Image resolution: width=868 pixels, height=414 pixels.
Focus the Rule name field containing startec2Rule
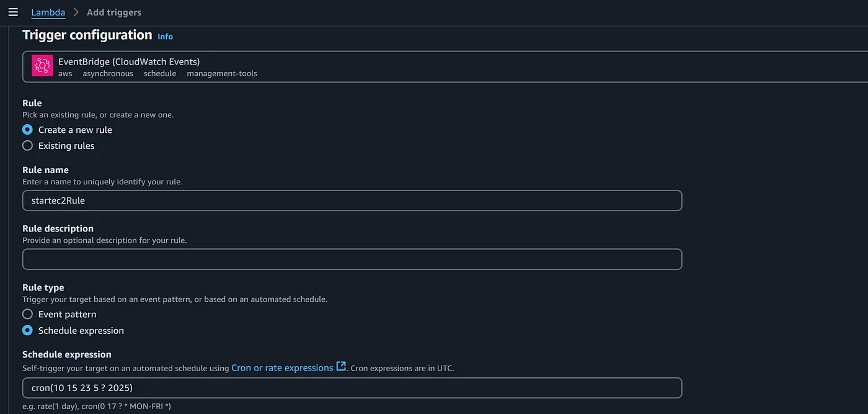(352, 200)
